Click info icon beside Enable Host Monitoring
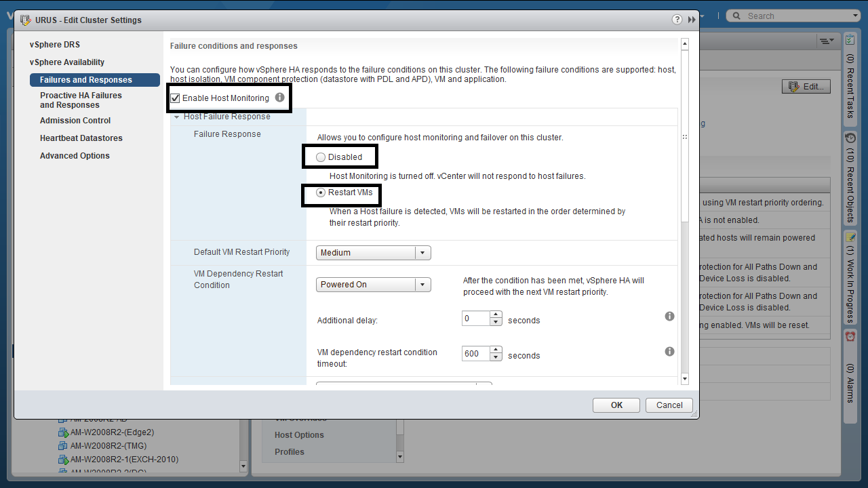This screenshot has height=488, width=868. pyautogui.click(x=279, y=98)
